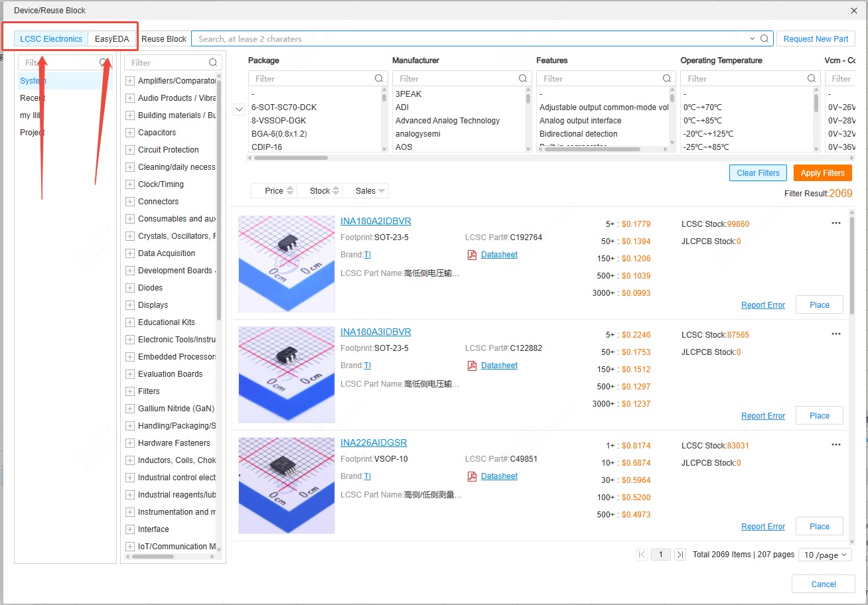Open more options for INA226AIDGSR
868x605 pixels.
point(836,445)
